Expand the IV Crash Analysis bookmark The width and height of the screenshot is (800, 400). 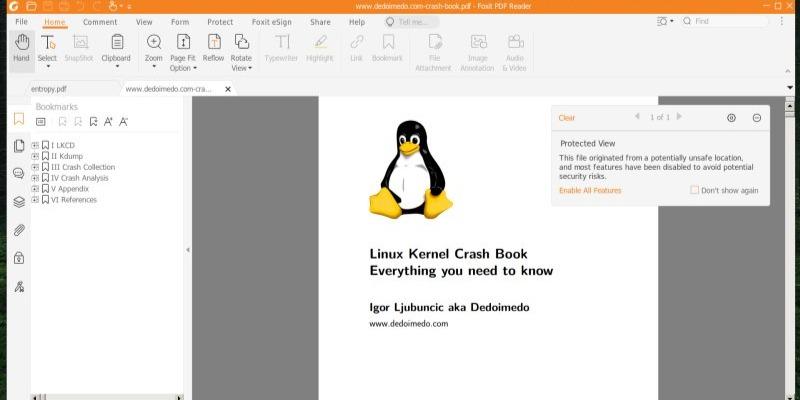pyautogui.click(x=35, y=178)
